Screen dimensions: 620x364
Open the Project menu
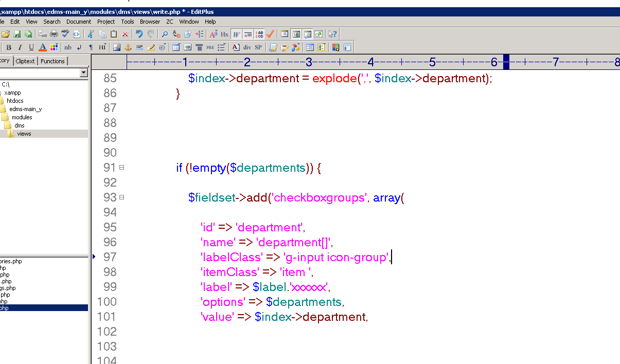pyautogui.click(x=106, y=22)
